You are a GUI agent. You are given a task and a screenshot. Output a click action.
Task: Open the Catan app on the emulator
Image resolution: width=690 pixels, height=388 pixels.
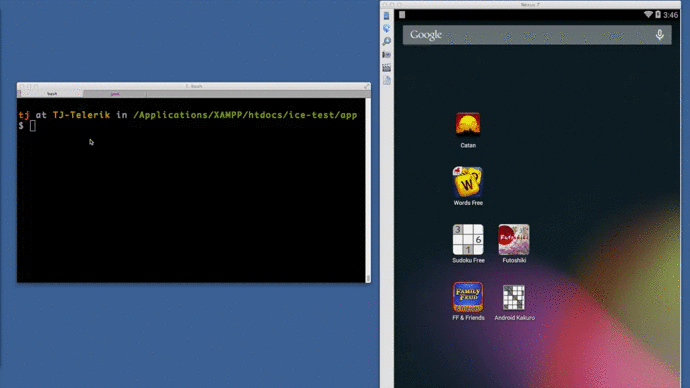point(468,125)
